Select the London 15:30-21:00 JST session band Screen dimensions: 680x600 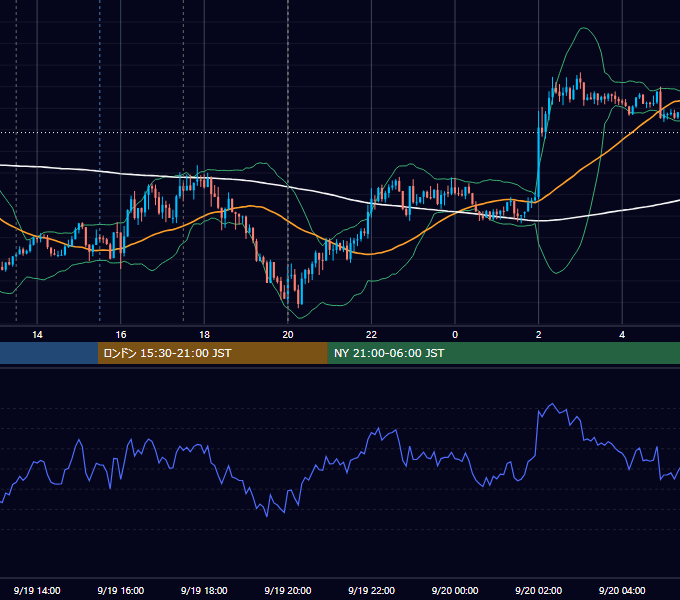click(x=212, y=353)
